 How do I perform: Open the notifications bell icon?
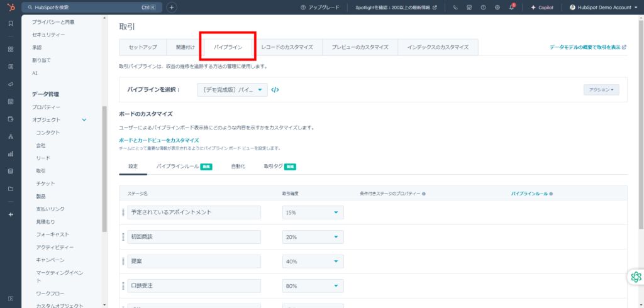pos(511,8)
